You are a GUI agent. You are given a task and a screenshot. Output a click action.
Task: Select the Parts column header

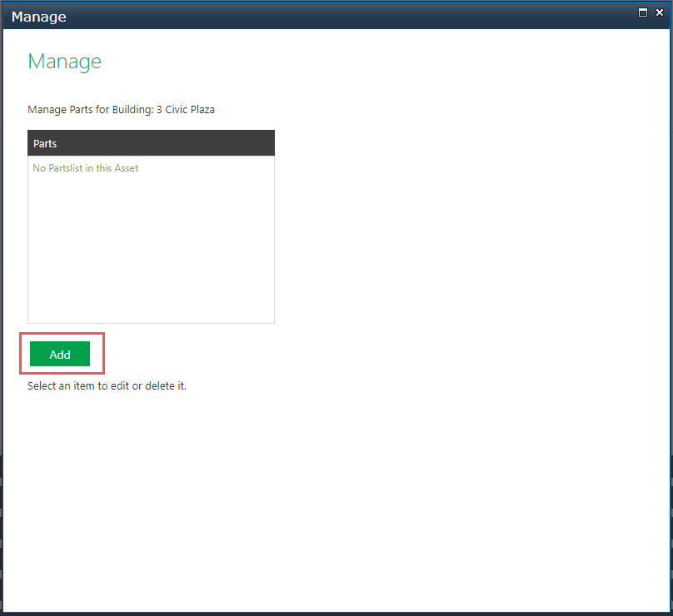pyautogui.click(x=151, y=143)
